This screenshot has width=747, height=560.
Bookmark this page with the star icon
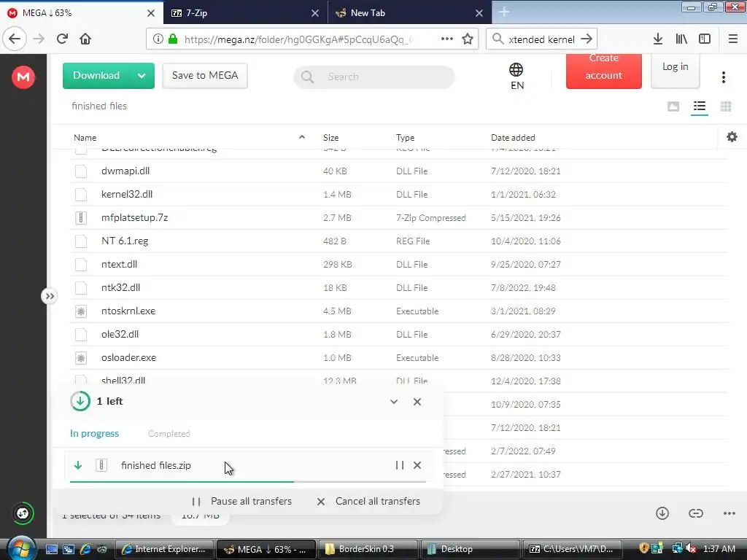468,39
